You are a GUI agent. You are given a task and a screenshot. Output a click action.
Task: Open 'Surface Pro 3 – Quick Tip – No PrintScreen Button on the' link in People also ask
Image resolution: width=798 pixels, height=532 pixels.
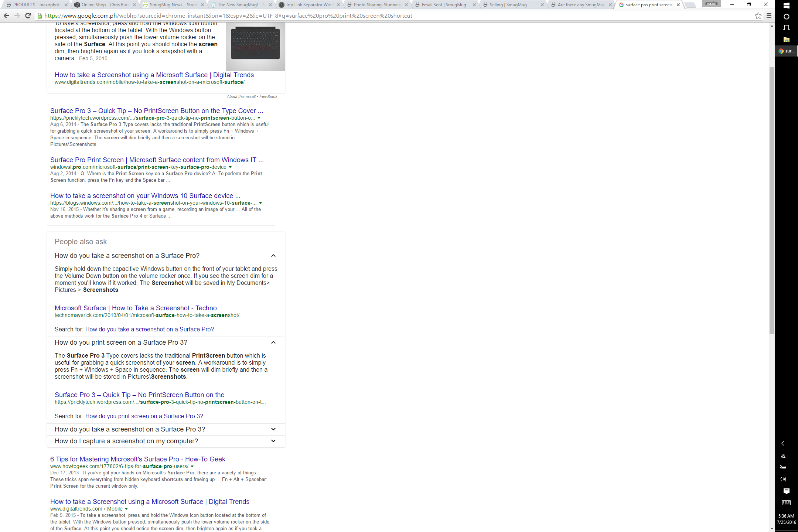click(139, 395)
